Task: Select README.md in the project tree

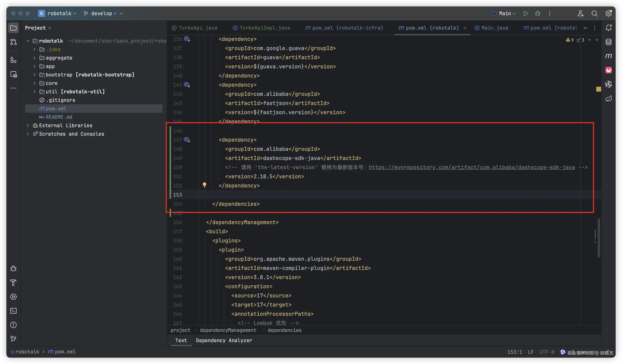Action: [59, 117]
